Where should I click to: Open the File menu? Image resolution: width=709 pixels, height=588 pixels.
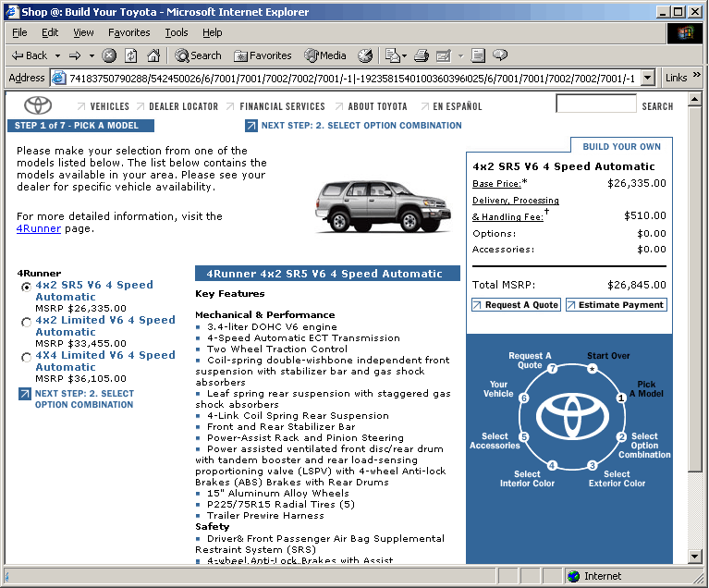19,32
